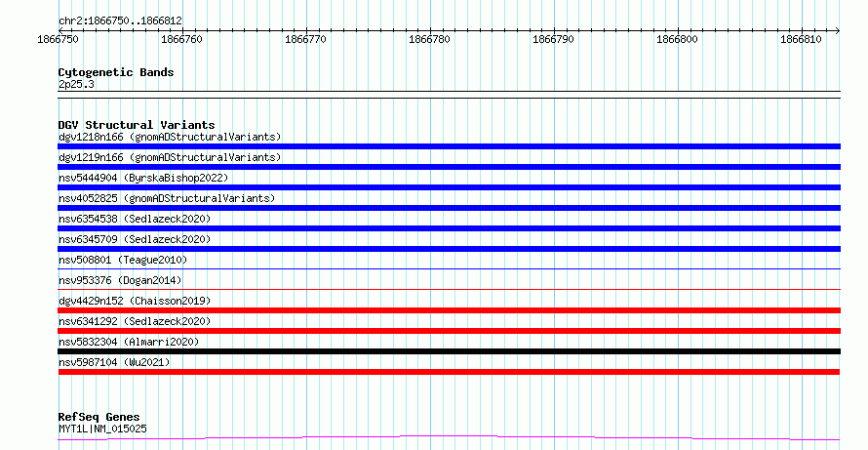Click the chr2:1866750..1866812 region label
Screen dimensions: 868x450
120,21
